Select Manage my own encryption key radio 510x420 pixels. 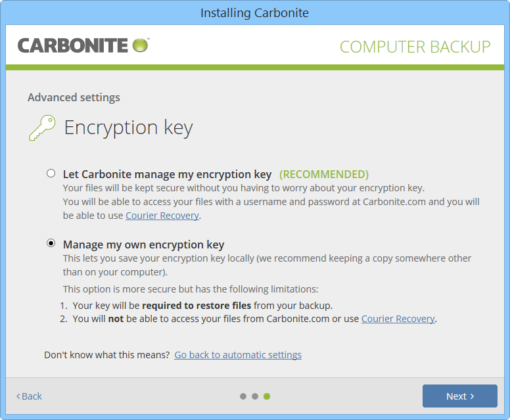(51, 243)
